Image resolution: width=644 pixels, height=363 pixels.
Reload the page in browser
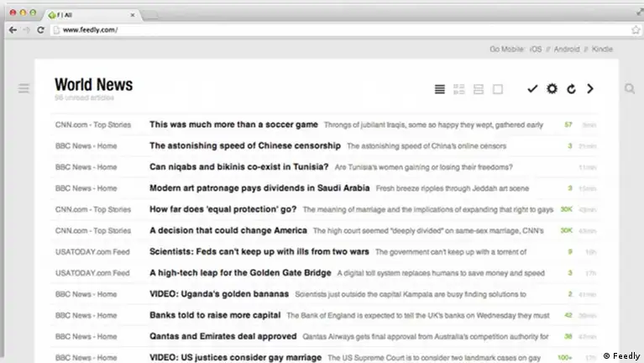pyautogui.click(x=41, y=30)
